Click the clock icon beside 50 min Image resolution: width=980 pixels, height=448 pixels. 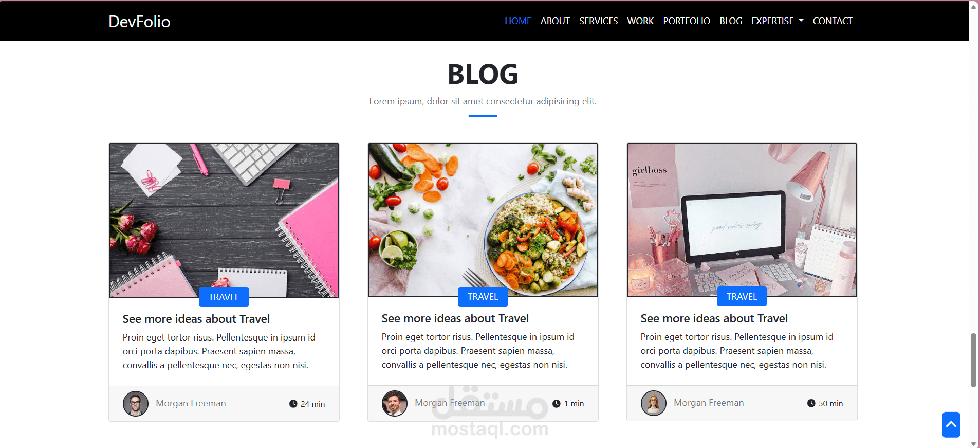[811, 403]
